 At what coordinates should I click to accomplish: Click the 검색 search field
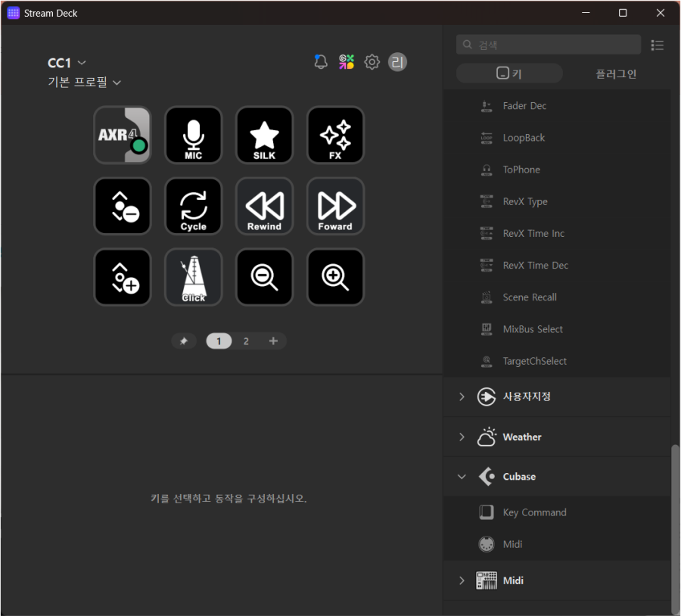point(549,45)
